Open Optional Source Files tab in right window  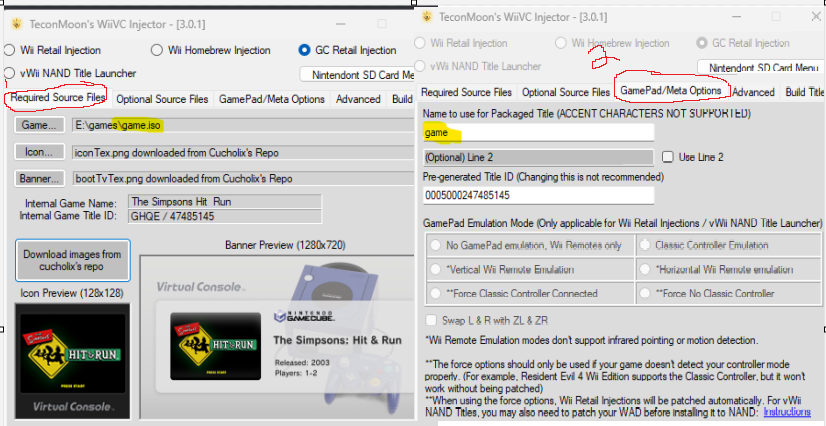point(566,92)
